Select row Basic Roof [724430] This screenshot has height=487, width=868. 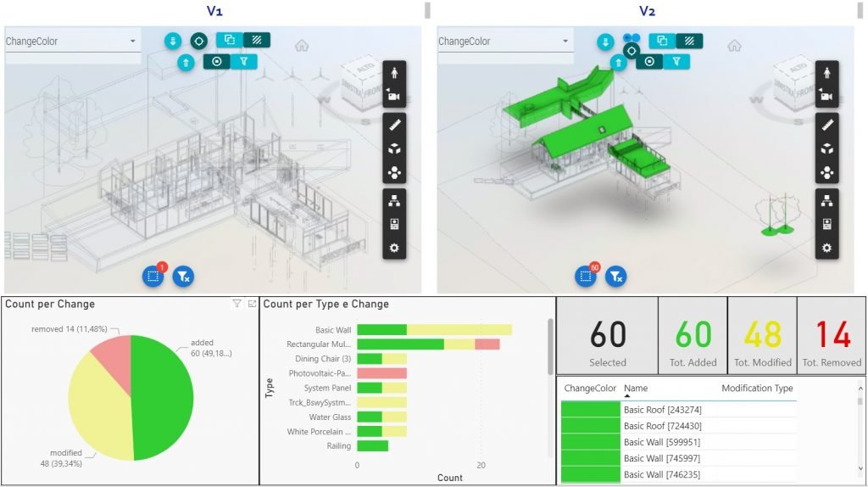679,426
